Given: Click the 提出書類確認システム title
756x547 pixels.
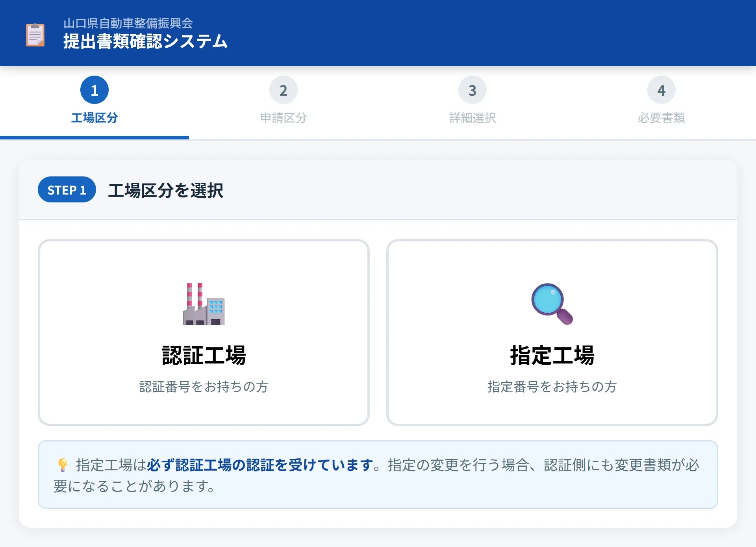Looking at the screenshot, I should pos(146,41).
